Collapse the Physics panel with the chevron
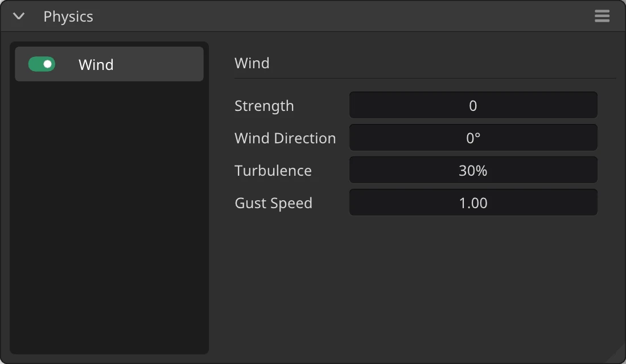Screen dimensions: 626x364 click(19, 16)
